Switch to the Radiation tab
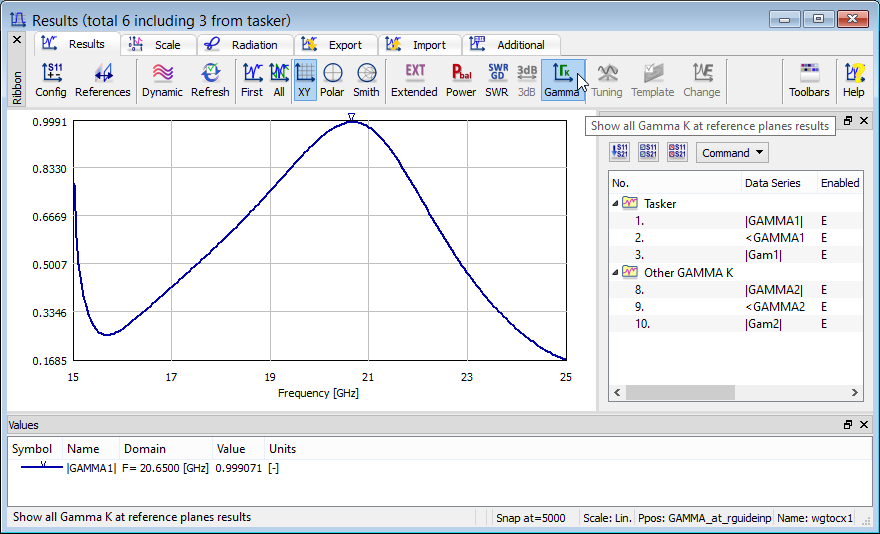 click(244, 45)
